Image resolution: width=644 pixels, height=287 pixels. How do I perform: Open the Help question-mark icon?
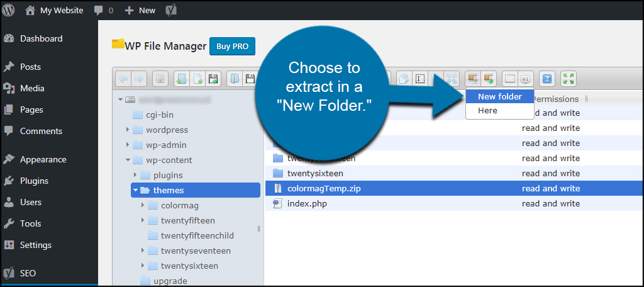pyautogui.click(x=547, y=79)
